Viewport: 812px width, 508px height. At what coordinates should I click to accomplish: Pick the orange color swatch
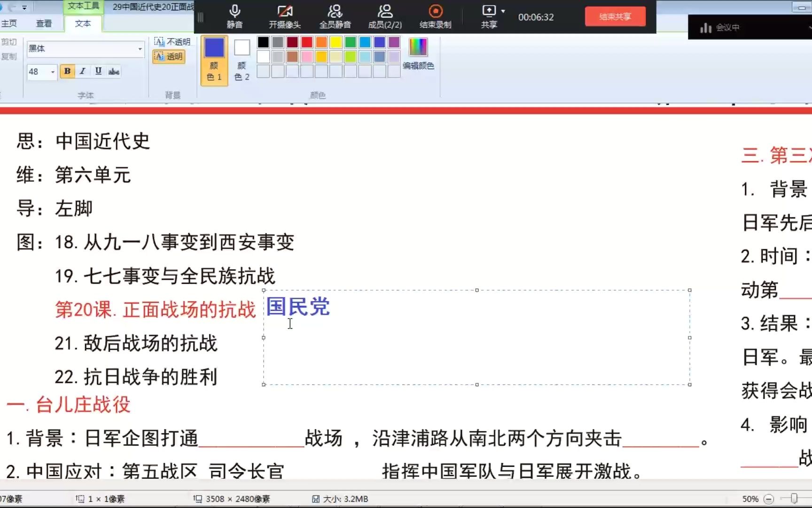(321, 42)
